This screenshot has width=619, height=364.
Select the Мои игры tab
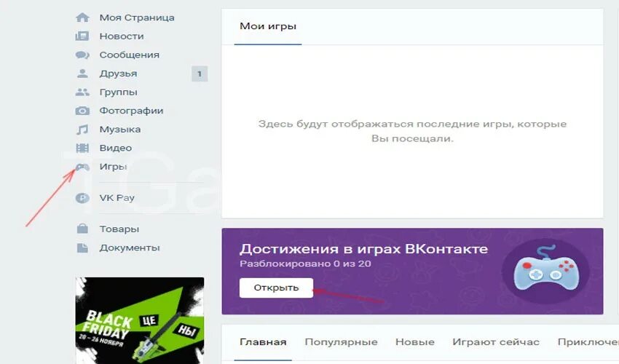pos(268,26)
